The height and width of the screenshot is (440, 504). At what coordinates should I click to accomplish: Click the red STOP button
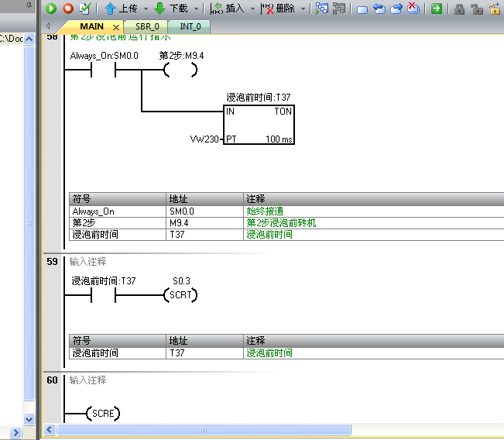pyautogui.click(x=68, y=9)
